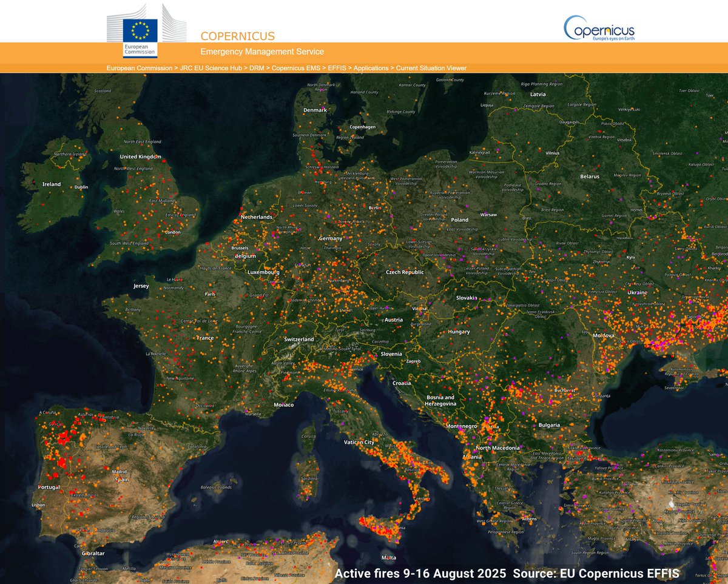Click the 'JRC EU Science Hub' breadcrumb entry
This screenshot has width=728, height=584.
pos(209,68)
